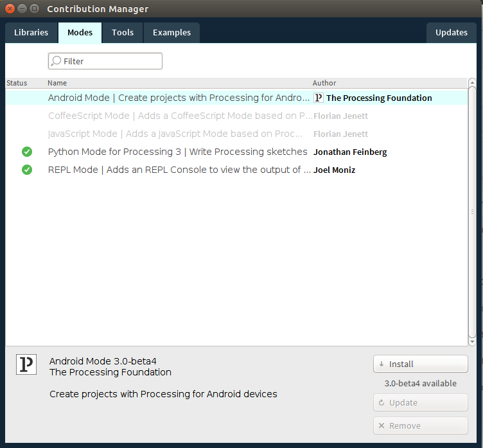Click Florian Jenett author of JavaScript Mode
This screenshot has height=448, width=483.
coord(340,134)
